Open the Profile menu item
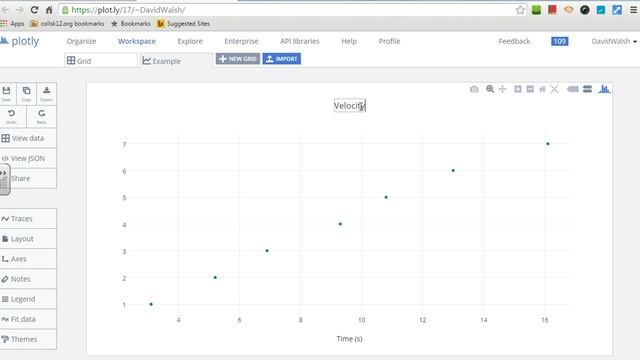The image size is (640, 360). click(389, 41)
